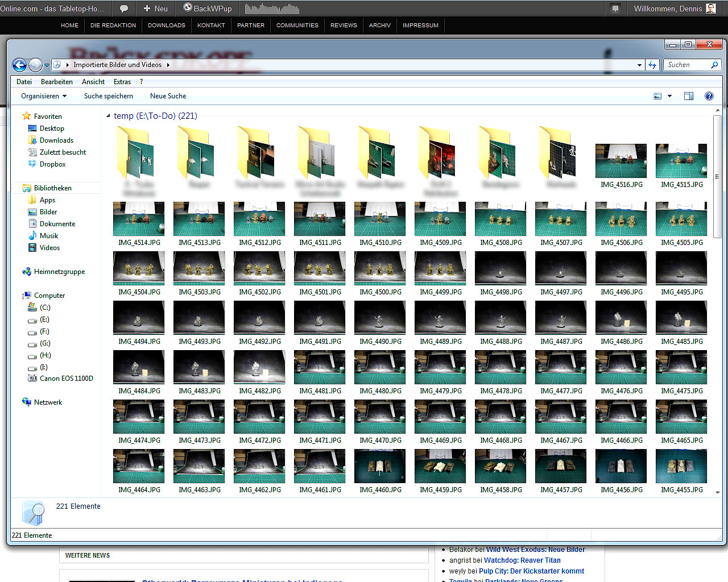Open the Extras menu
The width and height of the screenshot is (728, 582).
(x=122, y=82)
